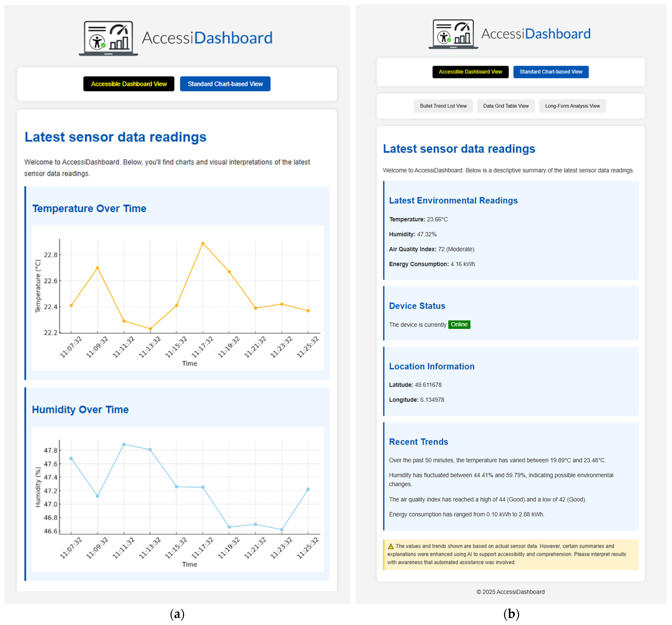The image size is (672, 625).
Task: Click the warning triangle icon in disclaimer
Action: pyautogui.click(x=391, y=546)
